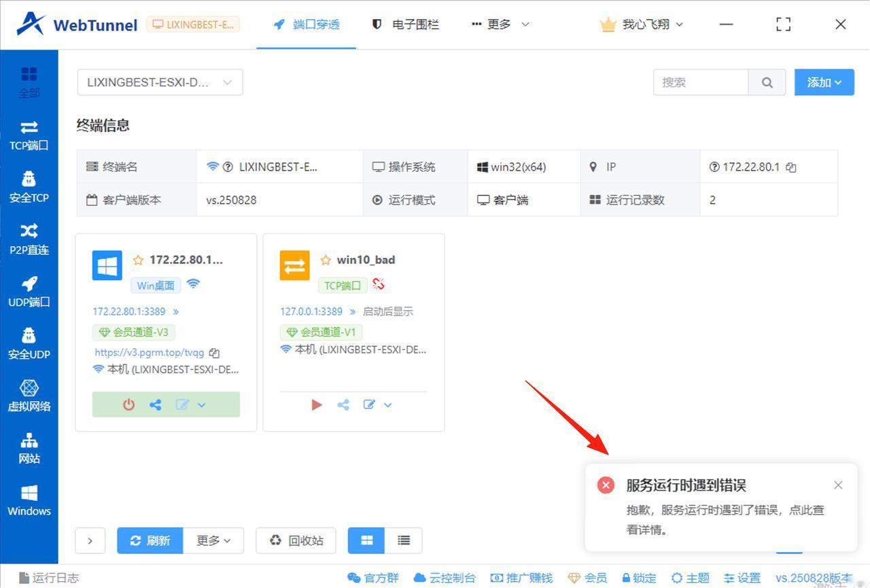Image resolution: width=870 pixels, height=588 pixels.
Task: Open 云控制台 in the status bar
Action: (445, 578)
